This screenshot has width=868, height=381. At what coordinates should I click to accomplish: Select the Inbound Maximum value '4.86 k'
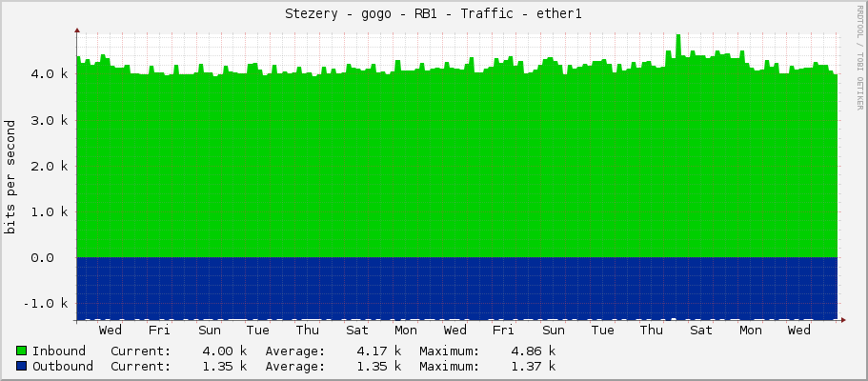533,351
